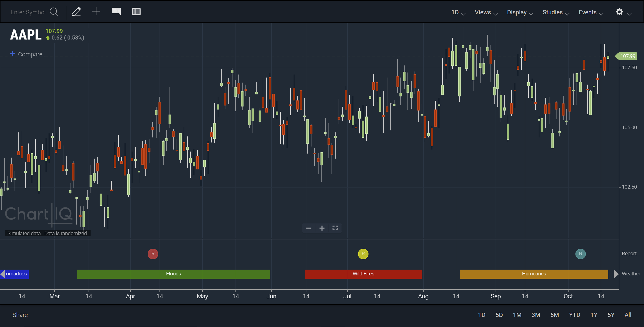
Task: Select the 1Y range
Action: click(x=594, y=315)
